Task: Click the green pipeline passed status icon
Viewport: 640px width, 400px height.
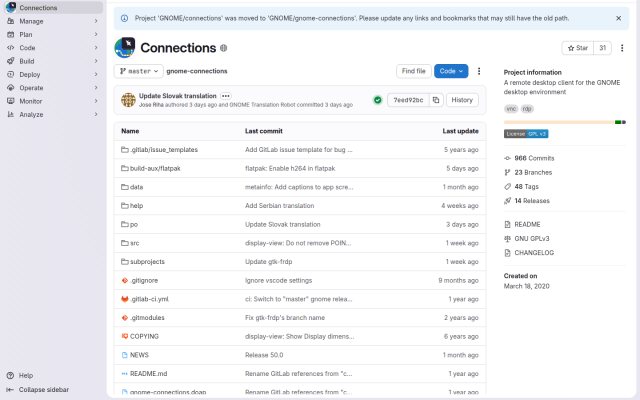Action: (378, 100)
